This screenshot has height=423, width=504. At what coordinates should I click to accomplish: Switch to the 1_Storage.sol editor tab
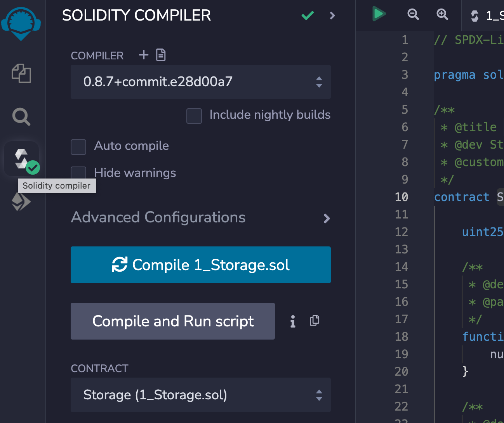483,16
